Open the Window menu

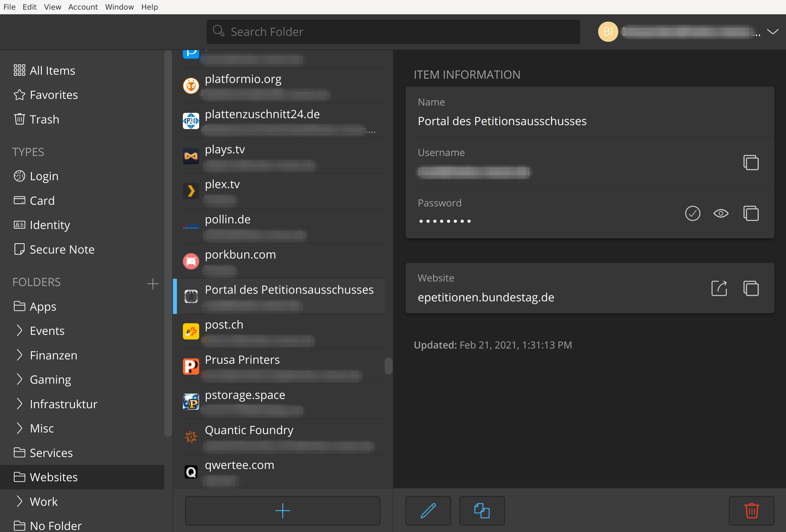(119, 7)
